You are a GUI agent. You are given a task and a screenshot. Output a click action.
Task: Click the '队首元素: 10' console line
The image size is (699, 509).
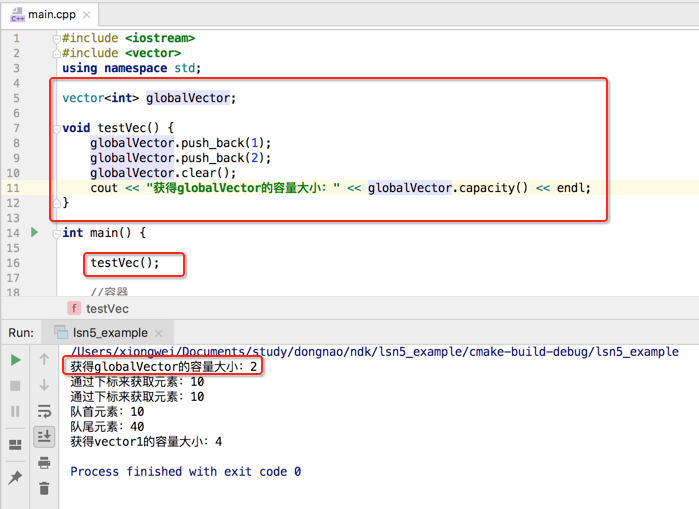click(107, 411)
